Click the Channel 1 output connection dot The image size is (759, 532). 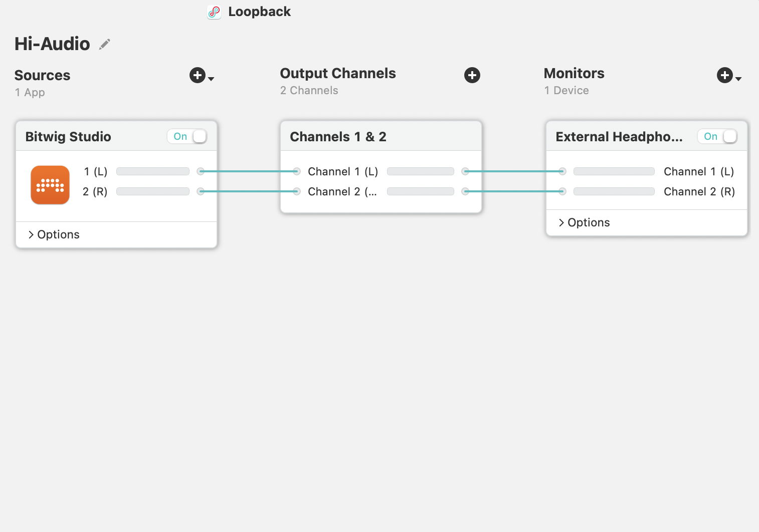tap(465, 171)
